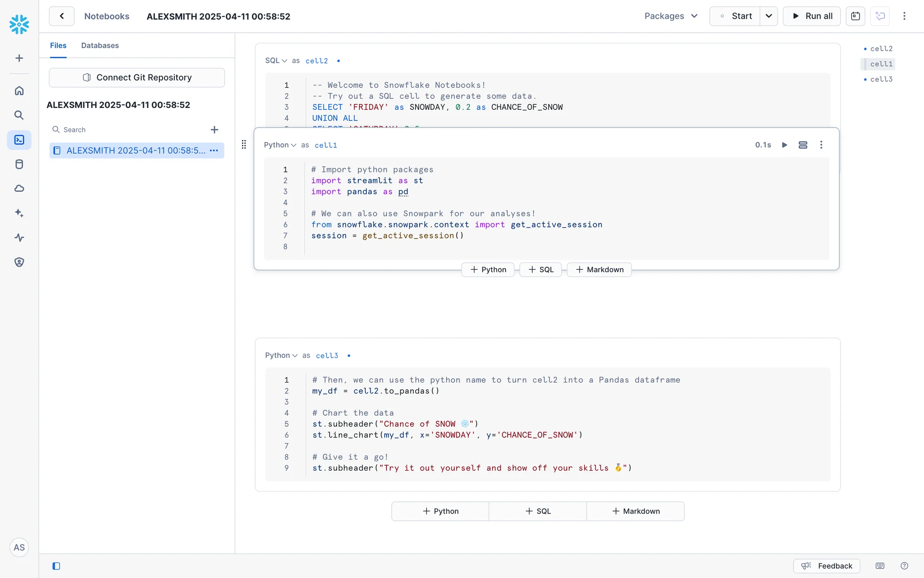
Task: Click the cell1 collapse results icon
Action: point(803,145)
